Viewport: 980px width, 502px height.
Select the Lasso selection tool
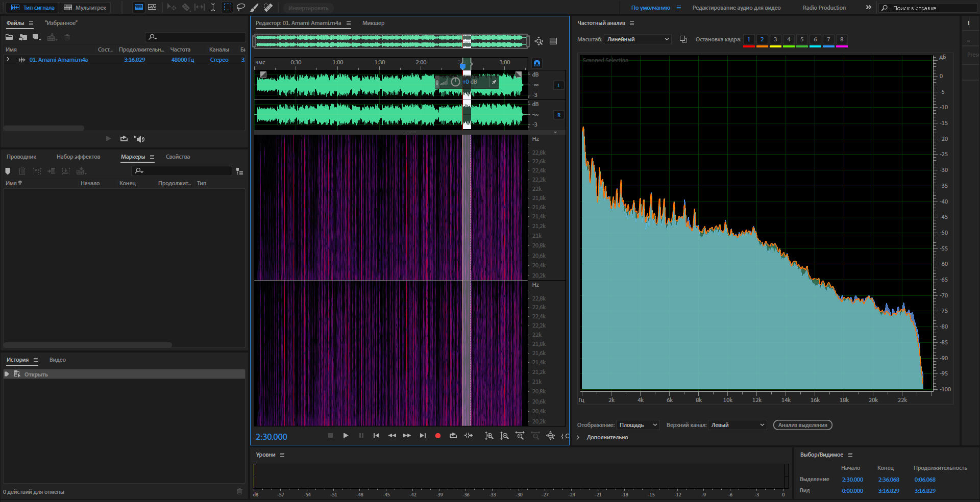(x=241, y=7)
